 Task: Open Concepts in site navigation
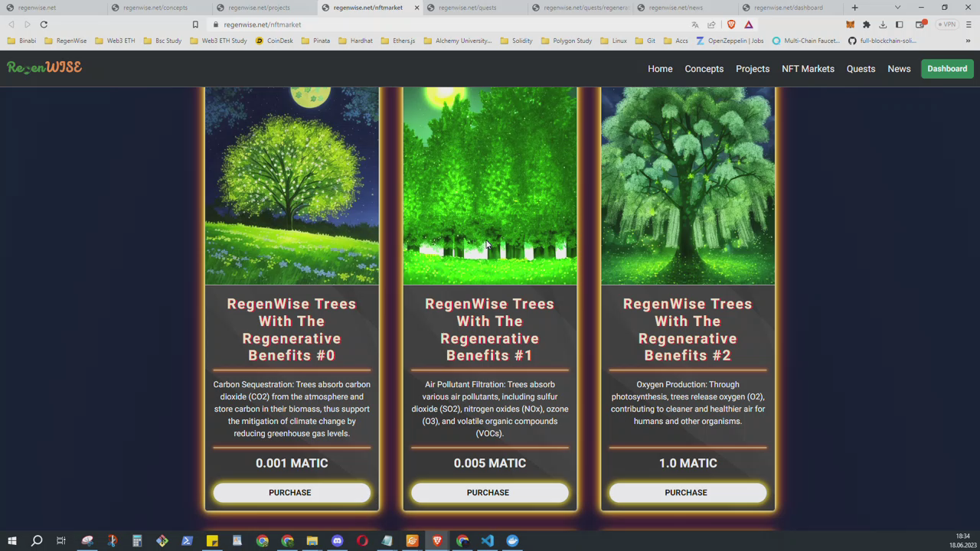coord(704,69)
